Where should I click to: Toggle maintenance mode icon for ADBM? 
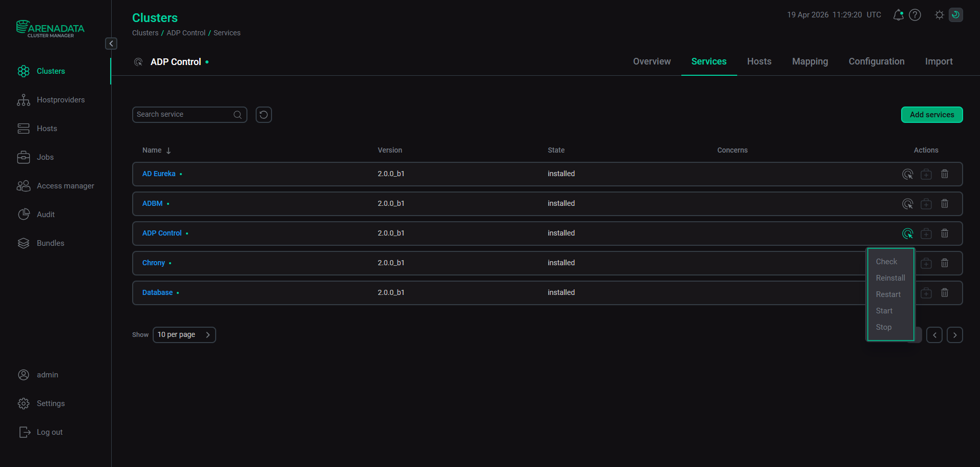[926, 204]
